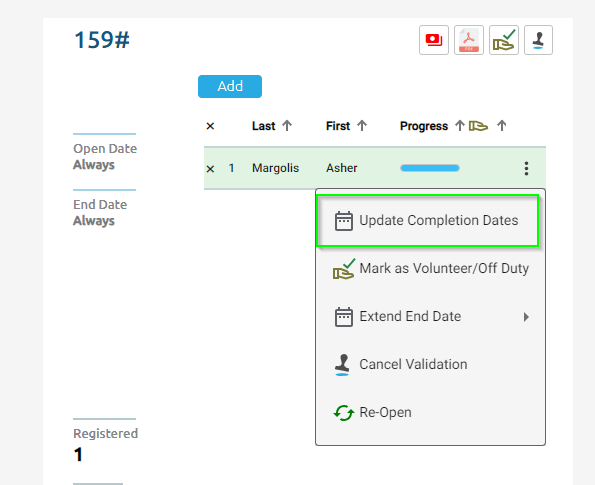Click the red payment icon button
This screenshot has height=485, width=595.
[x=434, y=40]
